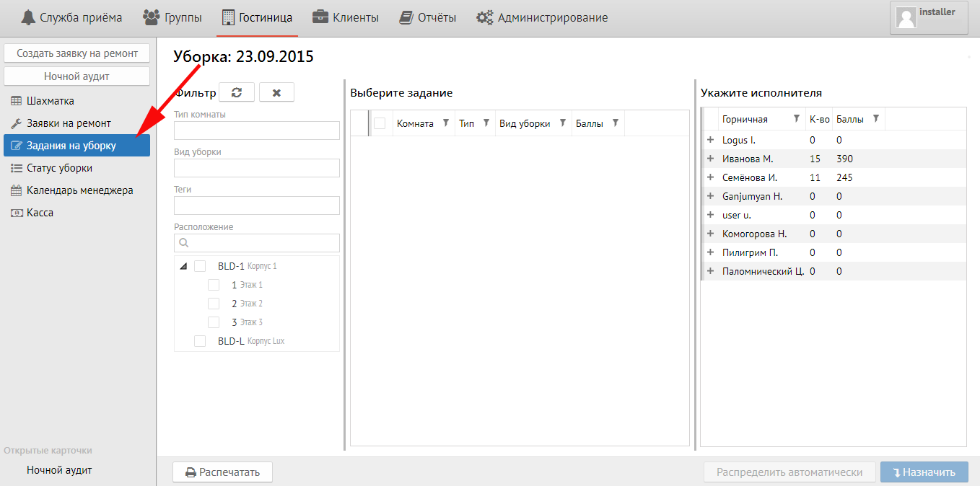Viewport: 980px width, 486px height.
Task: Open the Клиенты menu
Action: (x=346, y=17)
